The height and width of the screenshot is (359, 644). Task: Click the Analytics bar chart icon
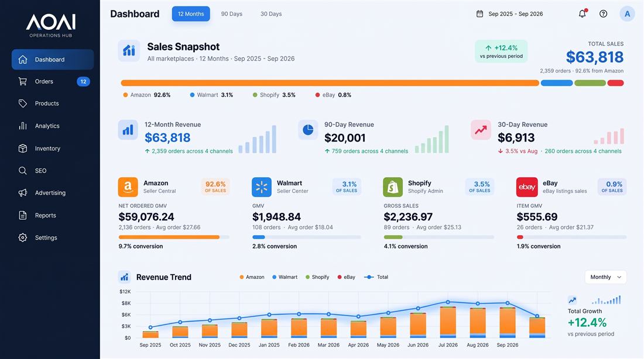click(x=23, y=126)
